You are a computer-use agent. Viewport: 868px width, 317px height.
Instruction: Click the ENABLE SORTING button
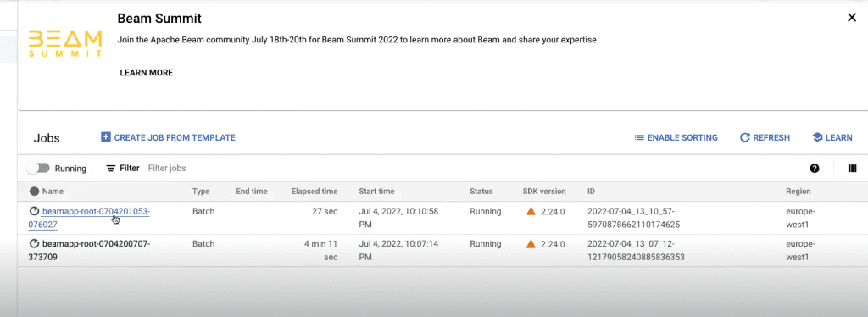point(676,138)
